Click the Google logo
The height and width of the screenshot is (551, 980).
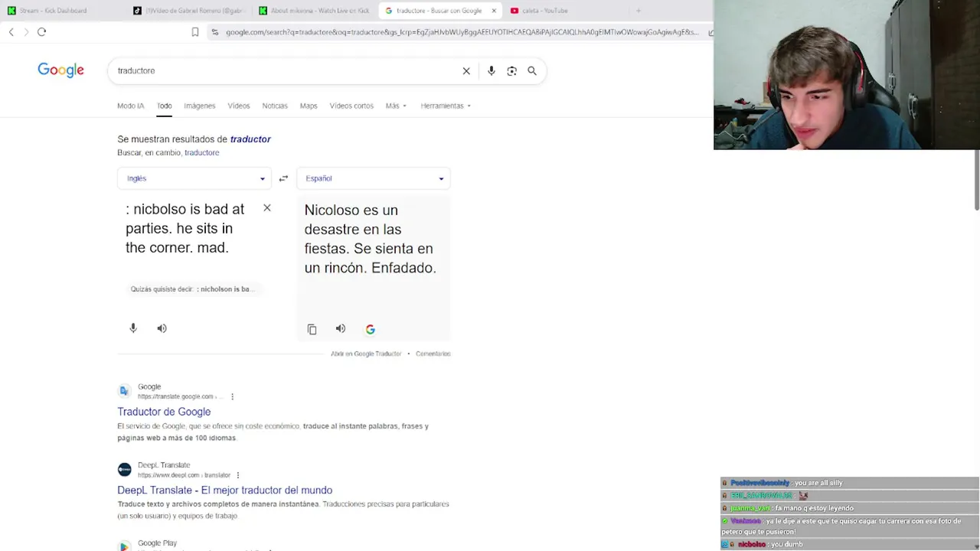pos(61,70)
